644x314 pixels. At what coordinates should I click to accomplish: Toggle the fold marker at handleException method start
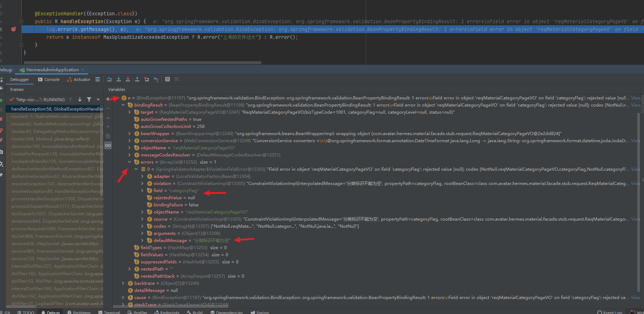[22, 21]
